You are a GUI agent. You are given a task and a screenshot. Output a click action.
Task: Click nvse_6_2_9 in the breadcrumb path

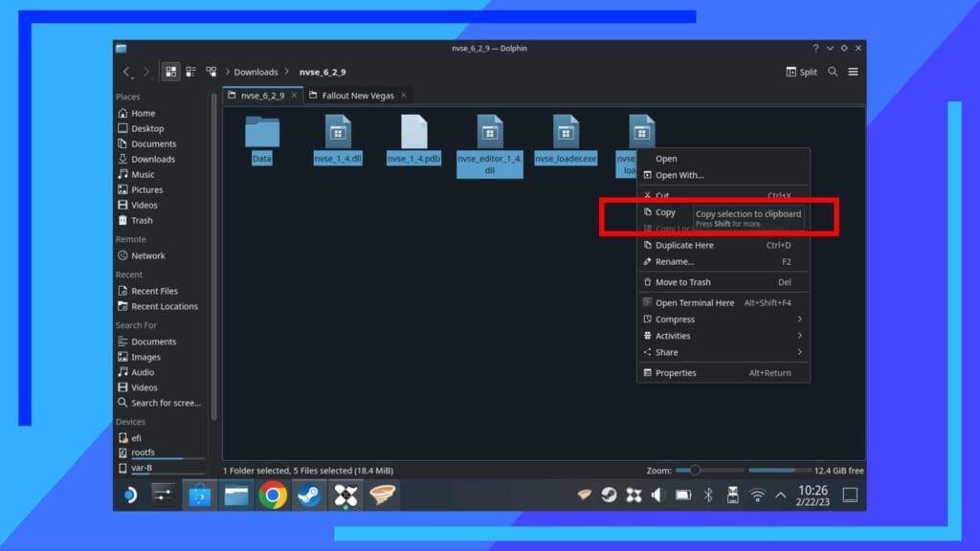[x=323, y=72]
